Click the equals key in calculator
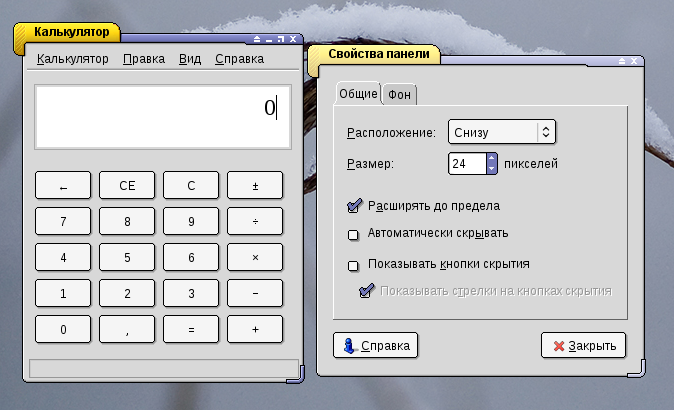 coord(191,330)
